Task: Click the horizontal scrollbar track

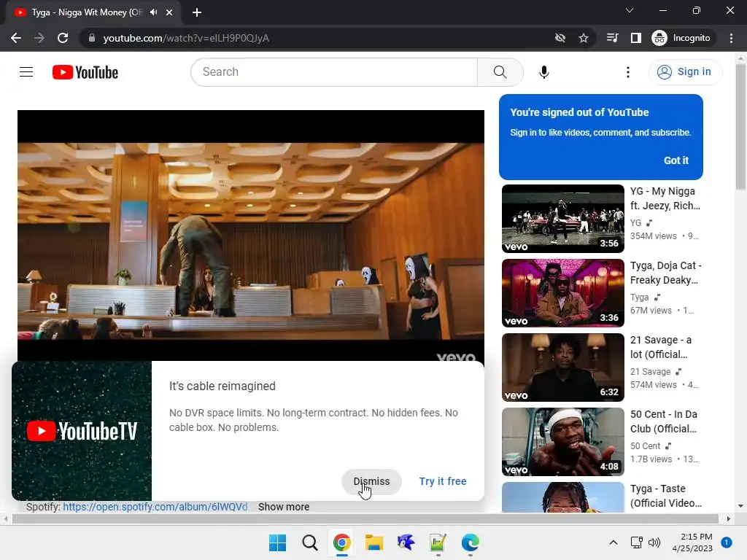Action: [x=365, y=518]
